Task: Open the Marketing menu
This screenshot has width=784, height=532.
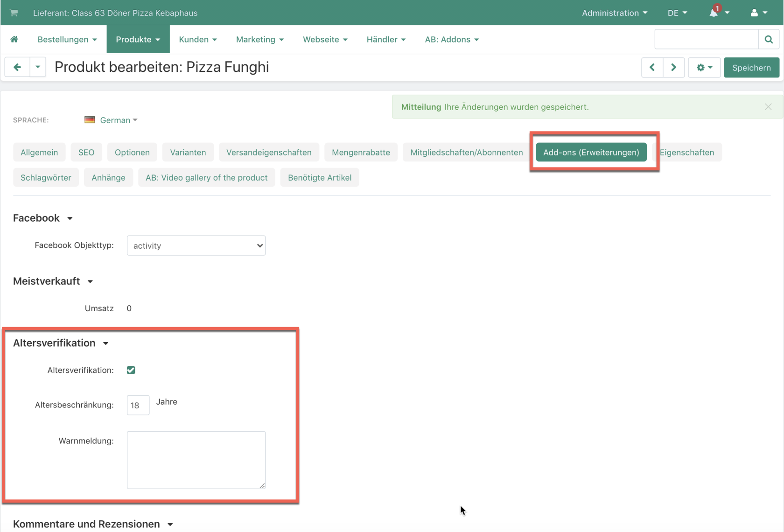Action: pyautogui.click(x=260, y=39)
